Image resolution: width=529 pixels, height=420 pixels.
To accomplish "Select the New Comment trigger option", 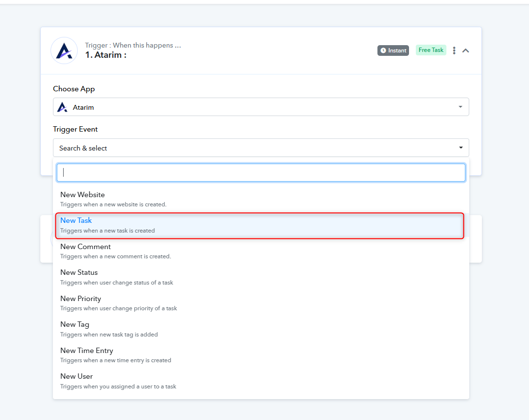I will [85, 247].
